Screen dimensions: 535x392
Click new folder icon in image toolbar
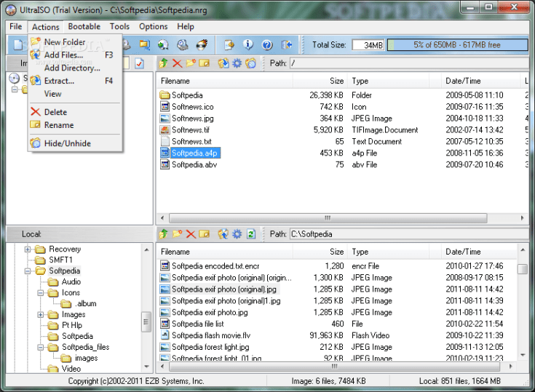point(191,63)
